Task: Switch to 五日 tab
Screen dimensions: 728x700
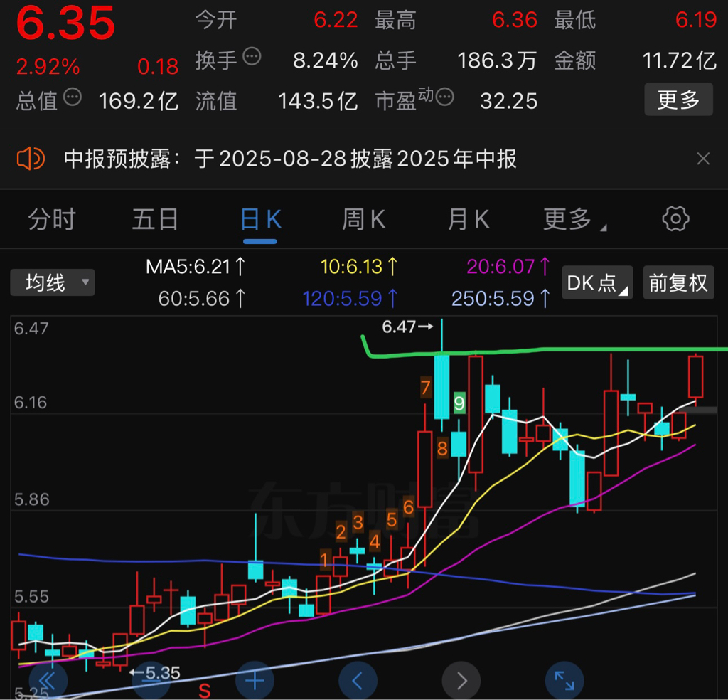Action: (155, 219)
